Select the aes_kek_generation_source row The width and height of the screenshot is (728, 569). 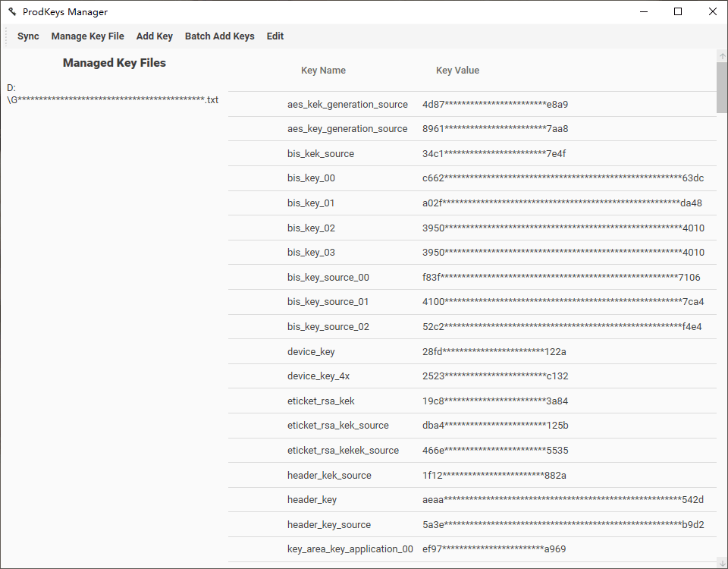click(347, 105)
